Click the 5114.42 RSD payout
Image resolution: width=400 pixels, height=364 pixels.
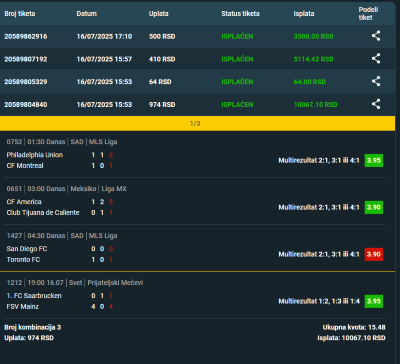pos(314,59)
